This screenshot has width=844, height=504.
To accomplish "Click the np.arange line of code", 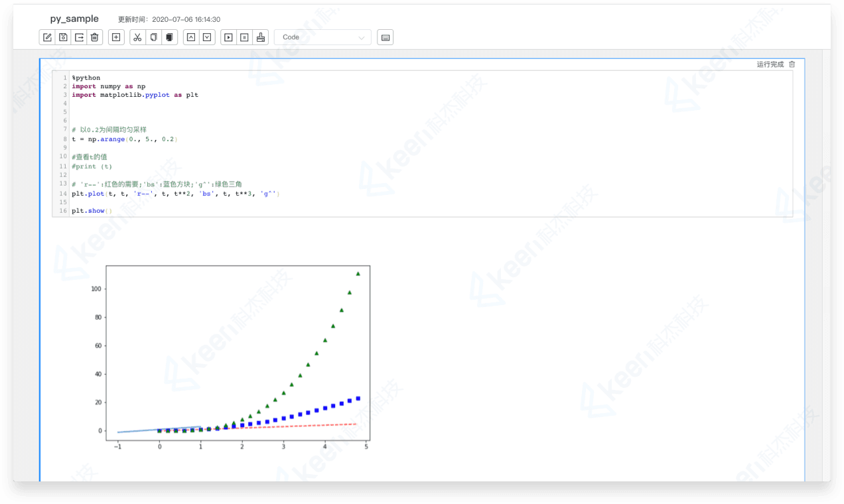I will 125,139.
